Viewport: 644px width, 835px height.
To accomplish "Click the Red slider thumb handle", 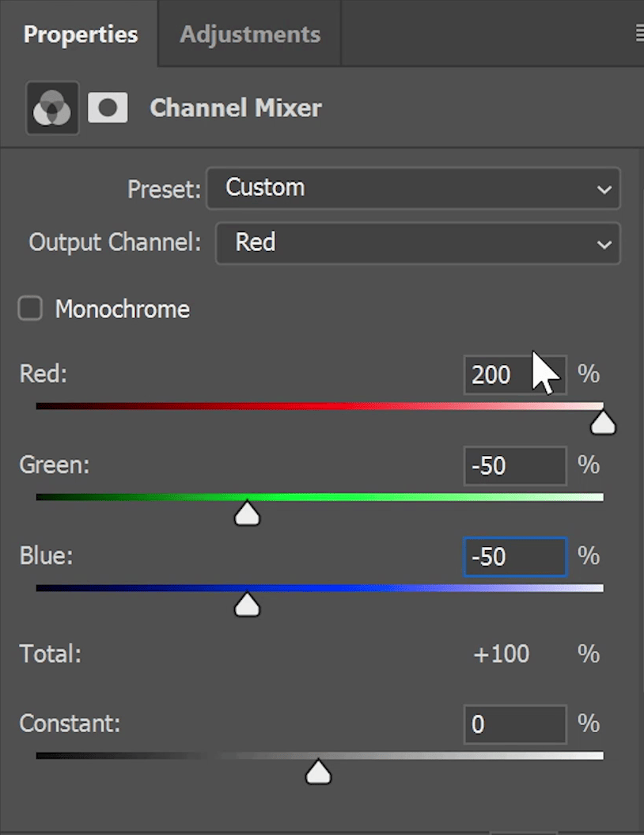I will click(603, 423).
